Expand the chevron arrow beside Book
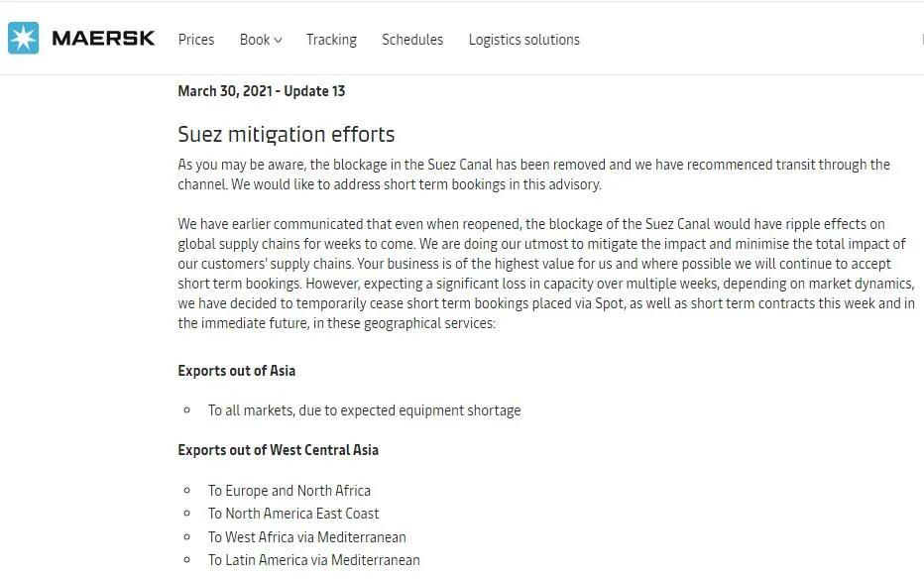This screenshot has height=579, width=924. 279,41
